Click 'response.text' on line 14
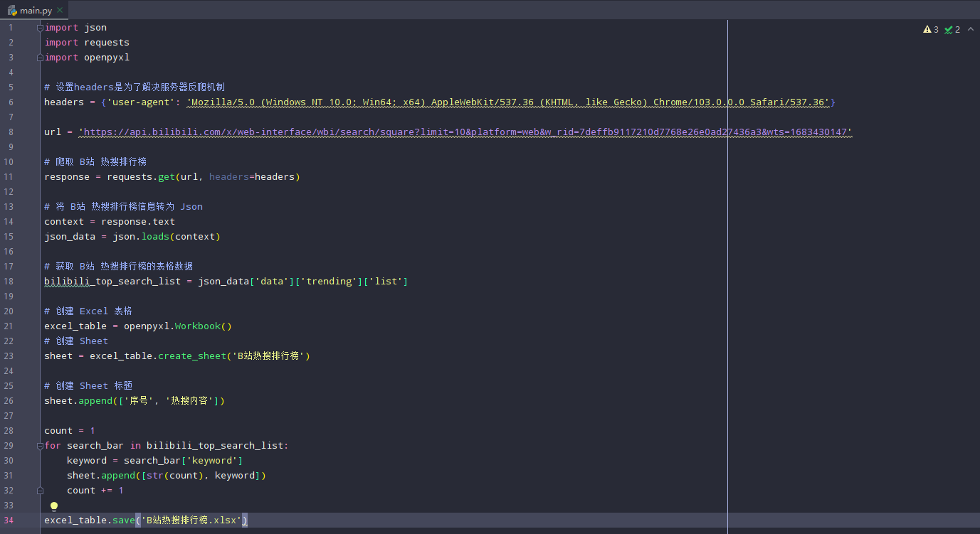980x534 pixels. 138,222
